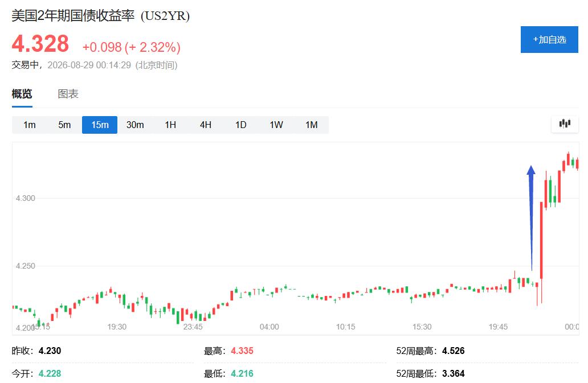
Task: Click the 04:00 time axis label
Action: pyautogui.click(x=269, y=327)
